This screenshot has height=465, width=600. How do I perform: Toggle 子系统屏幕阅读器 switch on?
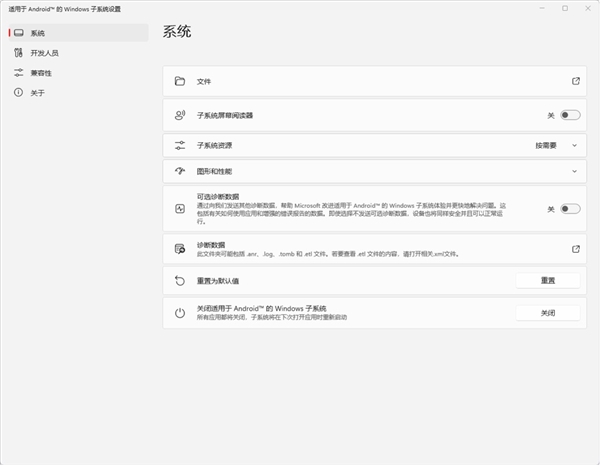point(569,115)
